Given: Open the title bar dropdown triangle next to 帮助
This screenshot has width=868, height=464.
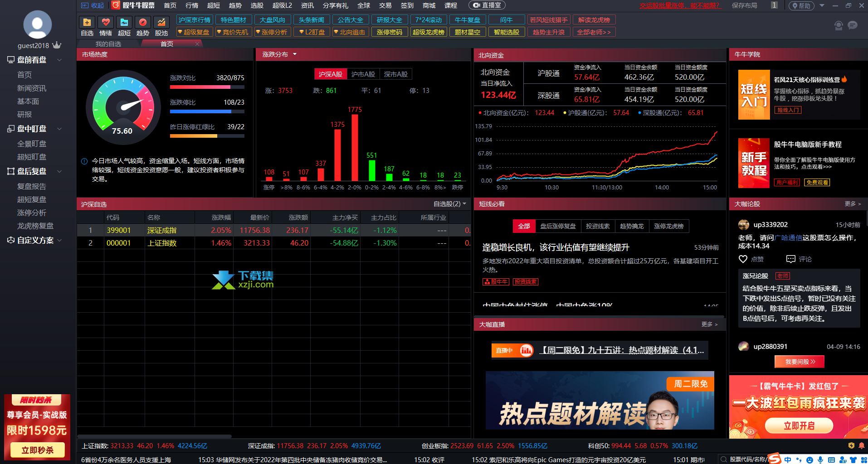Looking at the screenshot, I should (x=822, y=5).
